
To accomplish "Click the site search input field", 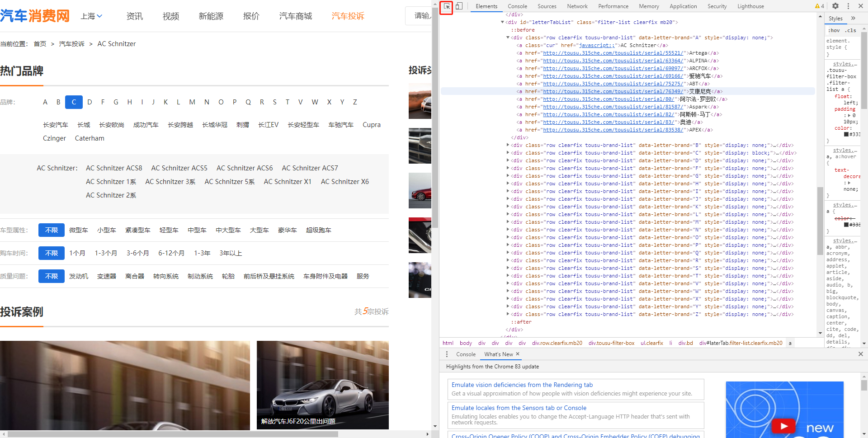I will (419, 16).
